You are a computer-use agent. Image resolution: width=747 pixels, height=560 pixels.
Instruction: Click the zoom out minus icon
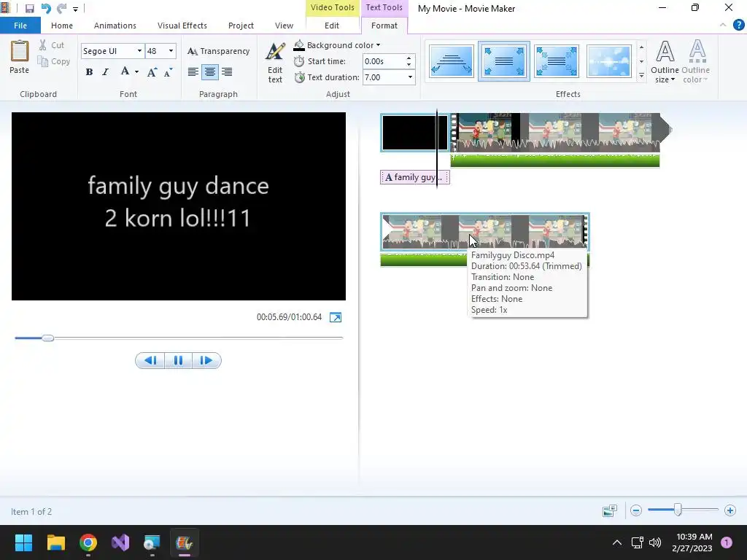coord(635,510)
